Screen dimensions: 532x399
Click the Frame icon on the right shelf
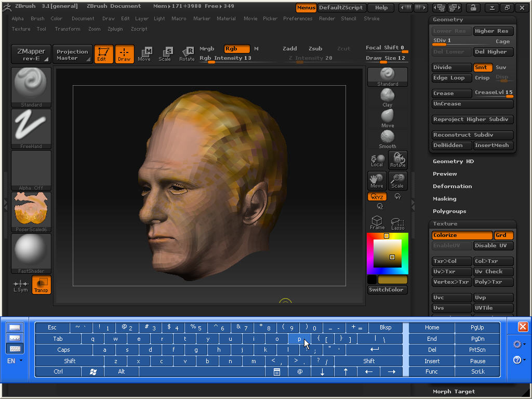[x=377, y=222]
